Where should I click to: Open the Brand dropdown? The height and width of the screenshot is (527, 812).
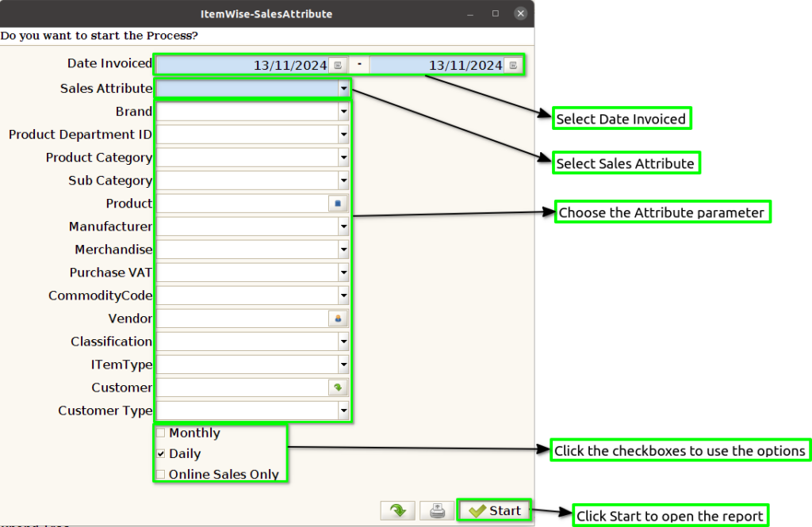click(x=343, y=111)
